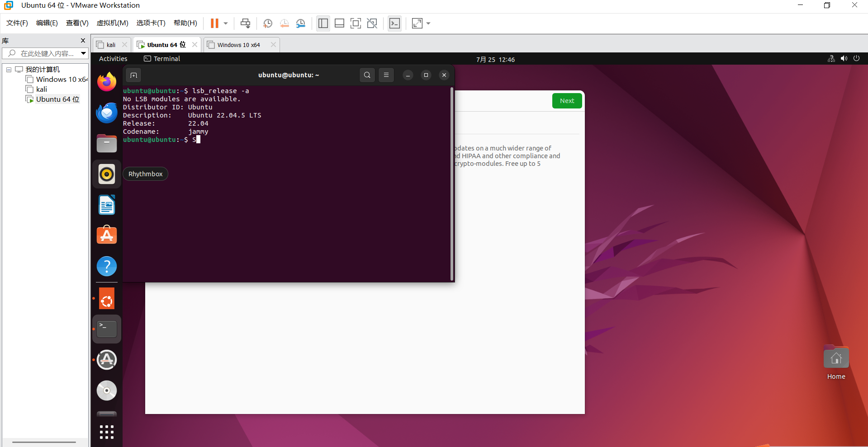Click the terminal vertical scrollbar
Viewport: 868px width, 447px height.
[x=452, y=183]
